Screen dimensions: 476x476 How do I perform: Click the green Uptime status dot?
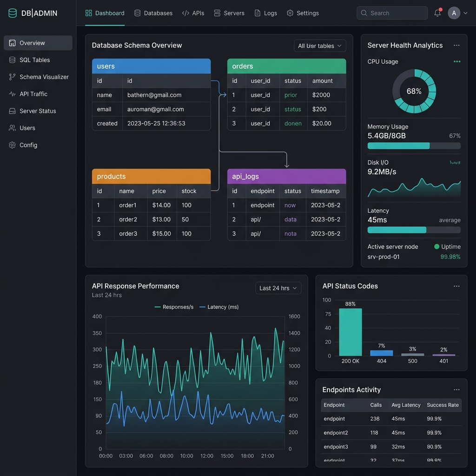click(437, 246)
